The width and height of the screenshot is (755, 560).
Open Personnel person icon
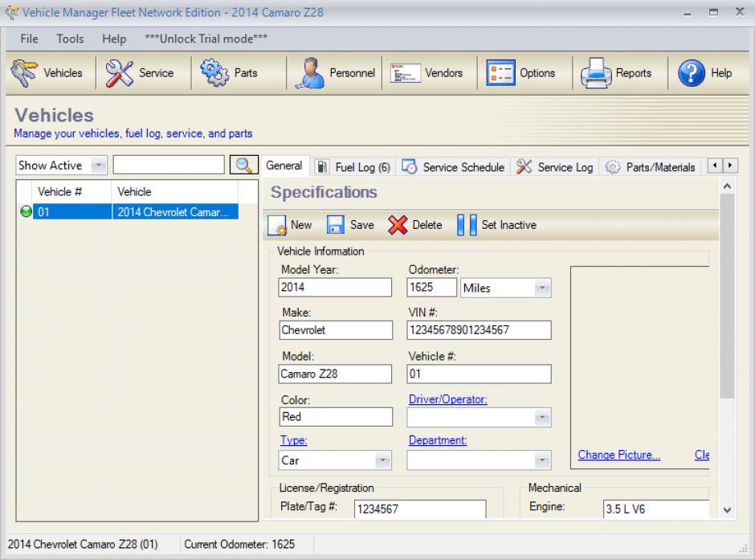[310, 73]
